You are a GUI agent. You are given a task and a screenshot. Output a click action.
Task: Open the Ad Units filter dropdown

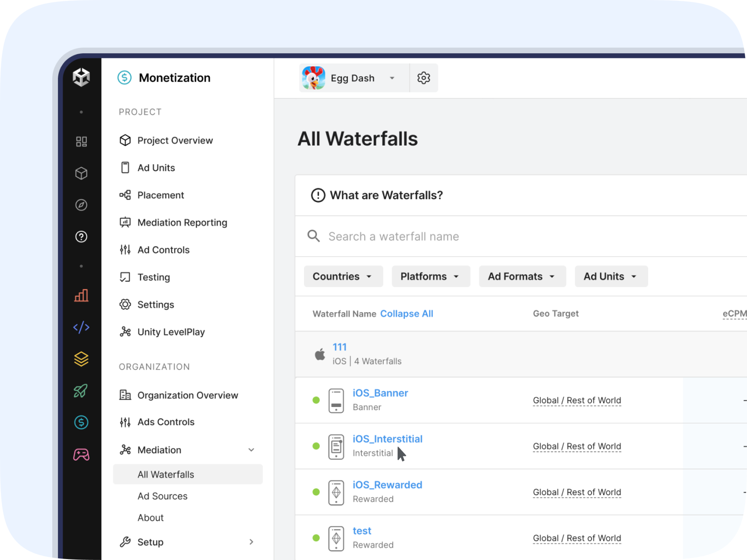click(611, 276)
